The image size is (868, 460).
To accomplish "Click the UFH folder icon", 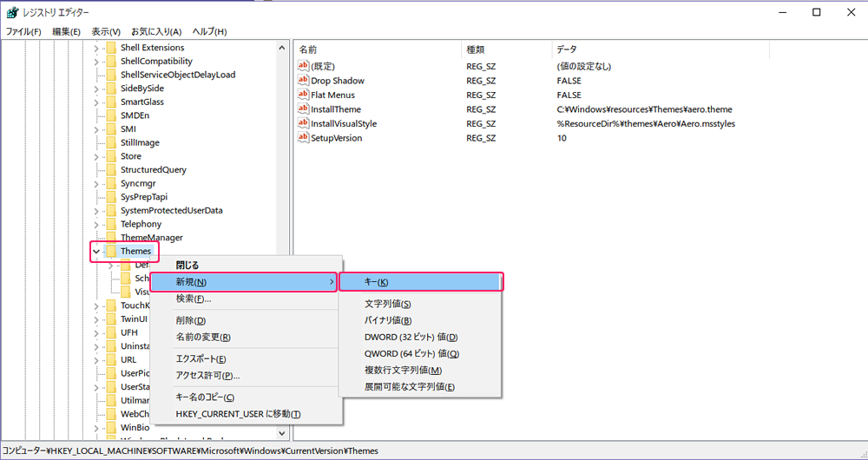I will 111,332.
